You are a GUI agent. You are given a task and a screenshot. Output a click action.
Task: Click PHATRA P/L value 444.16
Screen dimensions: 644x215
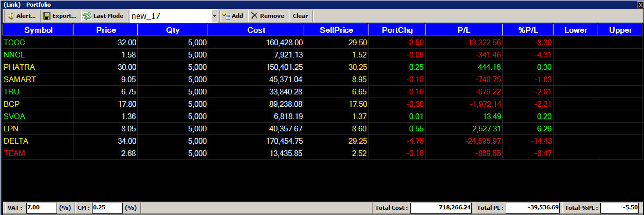pyautogui.click(x=489, y=67)
